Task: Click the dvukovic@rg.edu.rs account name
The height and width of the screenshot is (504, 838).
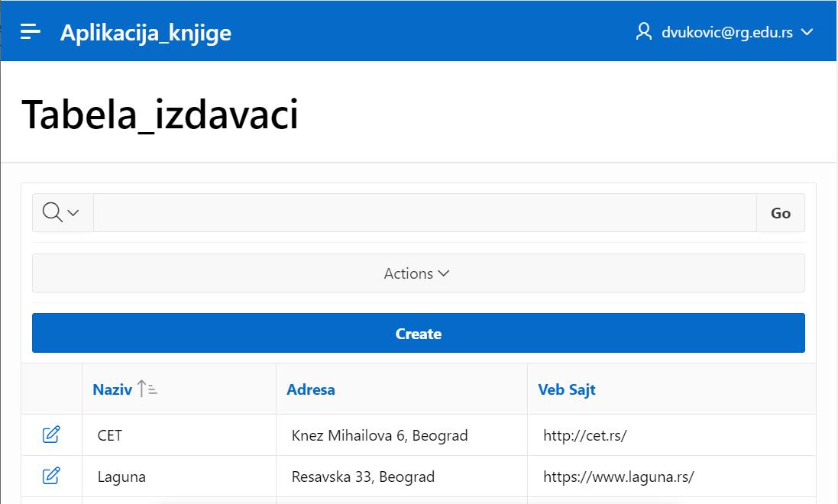Action: click(x=726, y=32)
